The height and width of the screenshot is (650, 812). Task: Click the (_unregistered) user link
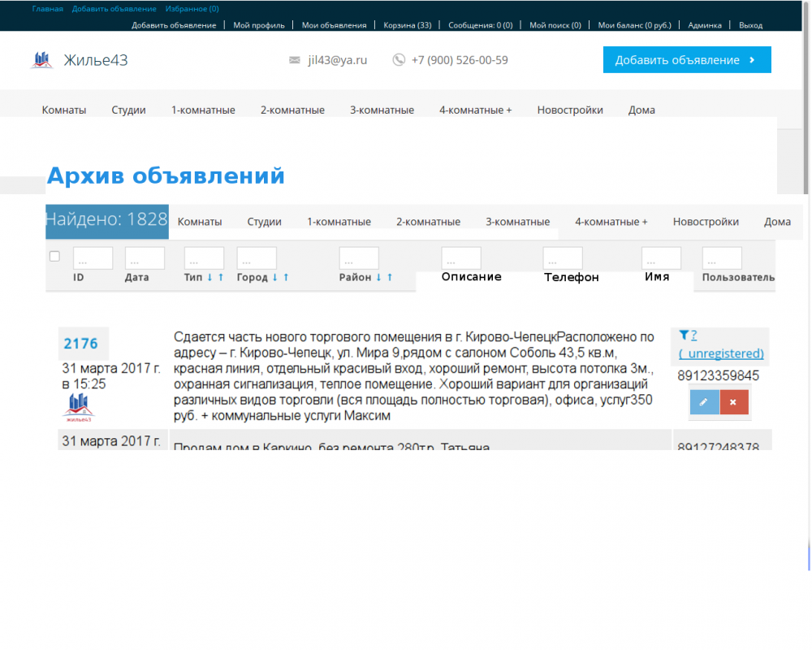pos(721,353)
